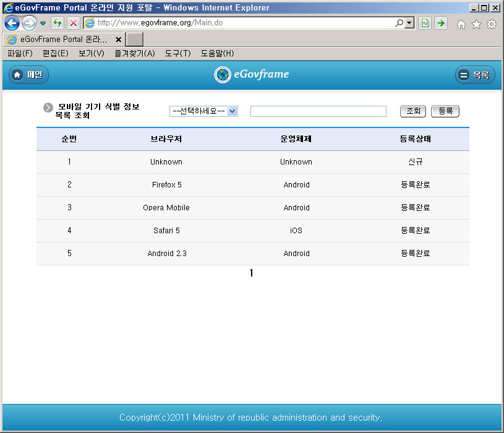This screenshot has width=504, height=433.
Task: Expand the recent pages dropdown arrow
Action: (43, 24)
